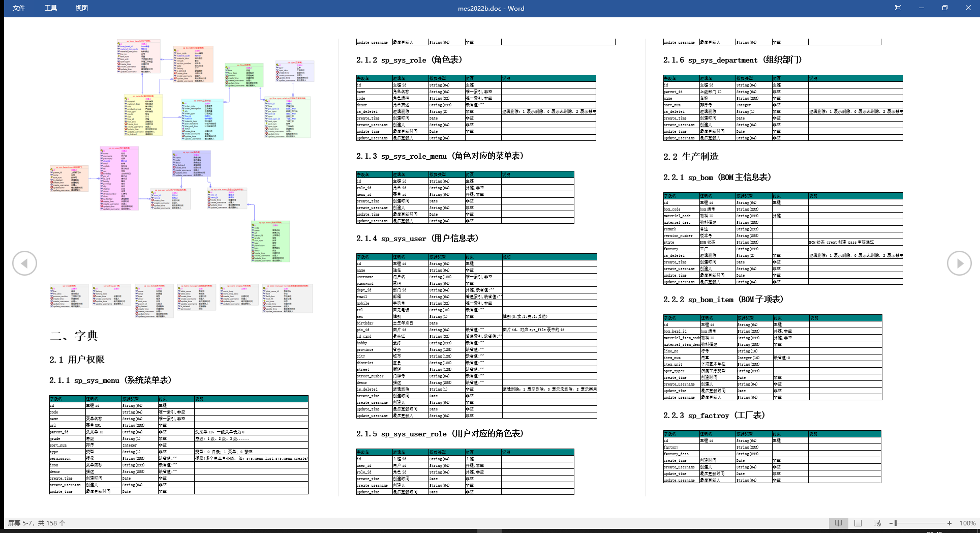Click the zoom out minus button
980x533 pixels.
coord(891,523)
